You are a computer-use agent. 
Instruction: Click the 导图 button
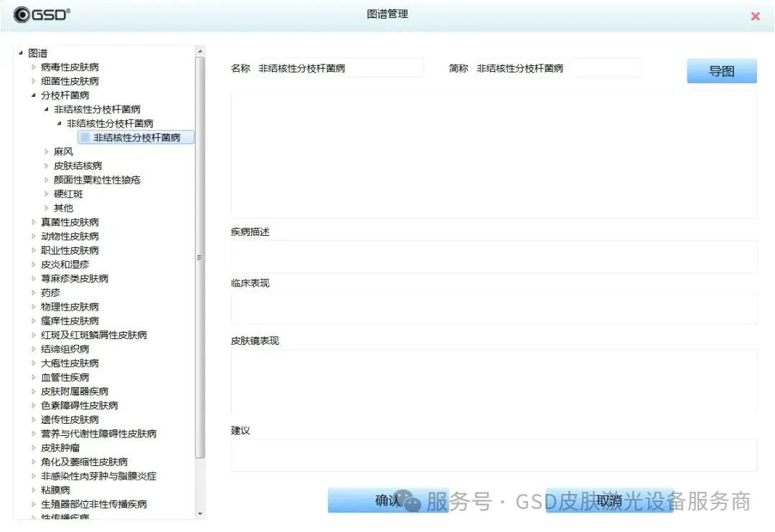(721, 70)
